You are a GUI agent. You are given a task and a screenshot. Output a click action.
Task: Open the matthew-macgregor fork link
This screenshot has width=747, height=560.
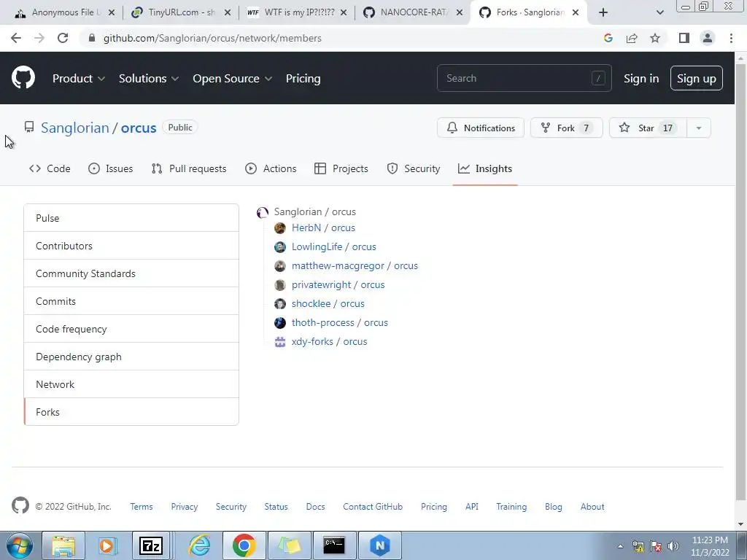click(x=355, y=265)
